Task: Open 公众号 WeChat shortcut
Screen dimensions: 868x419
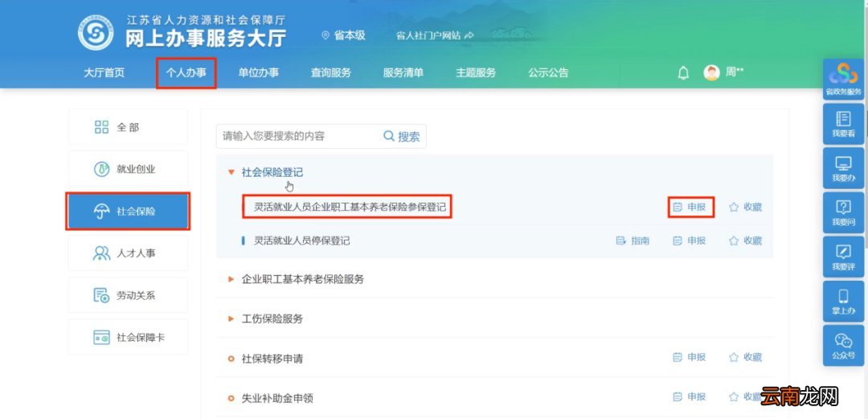Action: (x=843, y=346)
